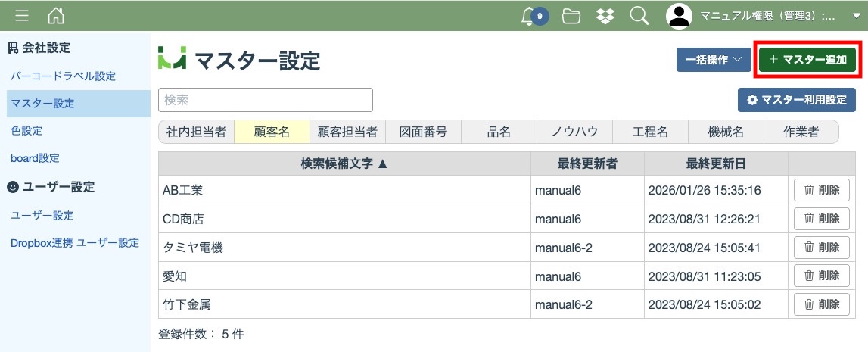The image size is (868, 352).
Task: Go to home via house icon
Action: click(x=56, y=16)
